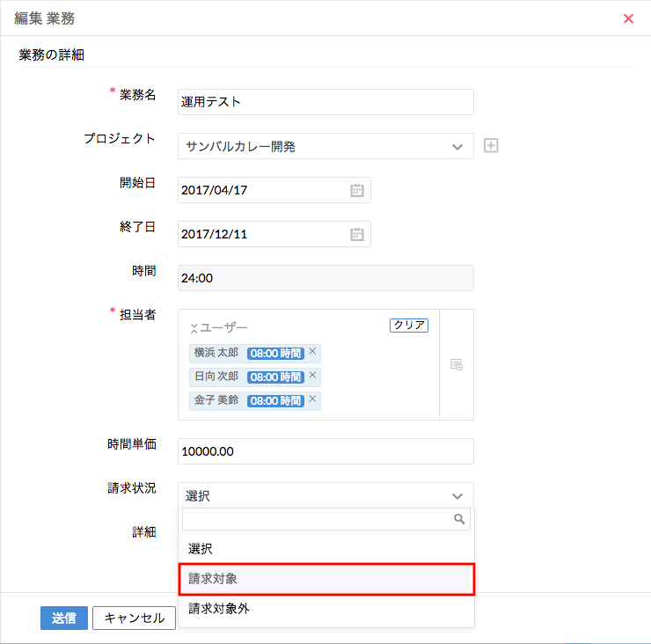Remove 横浜 太郎 from assignees
Viewport: 651px width, 644px height.
click(312, 352)
